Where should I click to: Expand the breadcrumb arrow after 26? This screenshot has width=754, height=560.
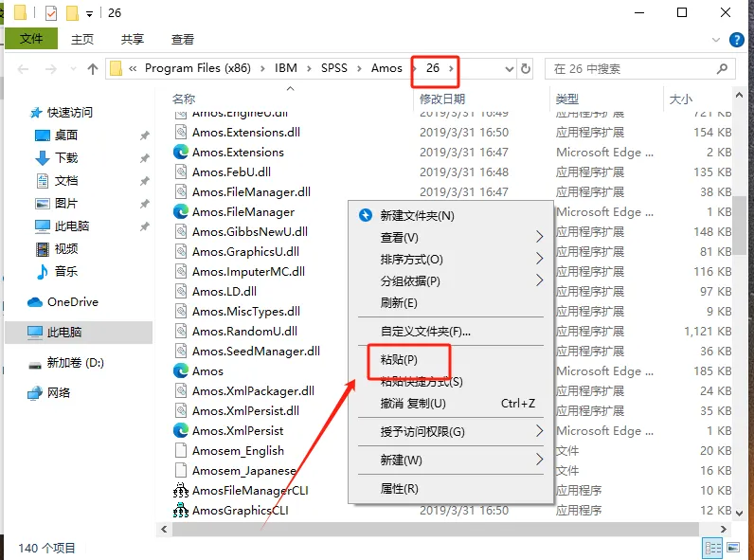[451, 69]
